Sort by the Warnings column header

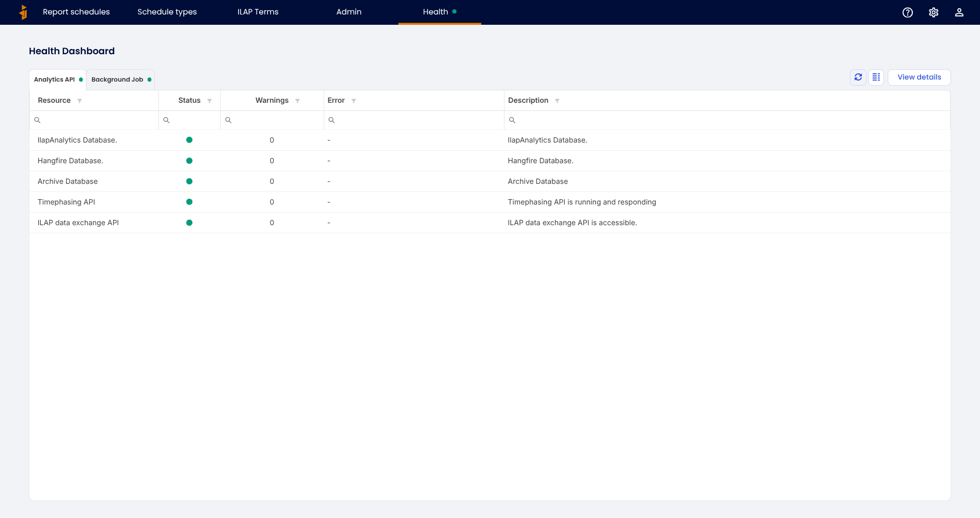click(x=272, y=100)
